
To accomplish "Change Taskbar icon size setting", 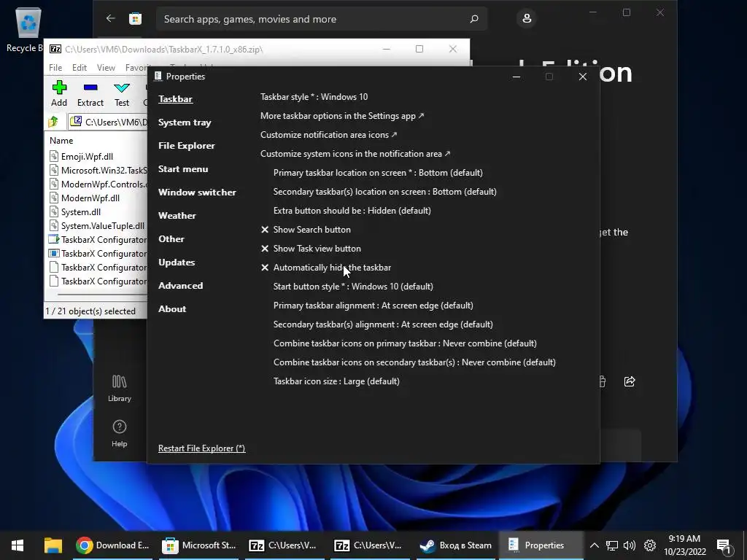I will (x=336, y=381).
